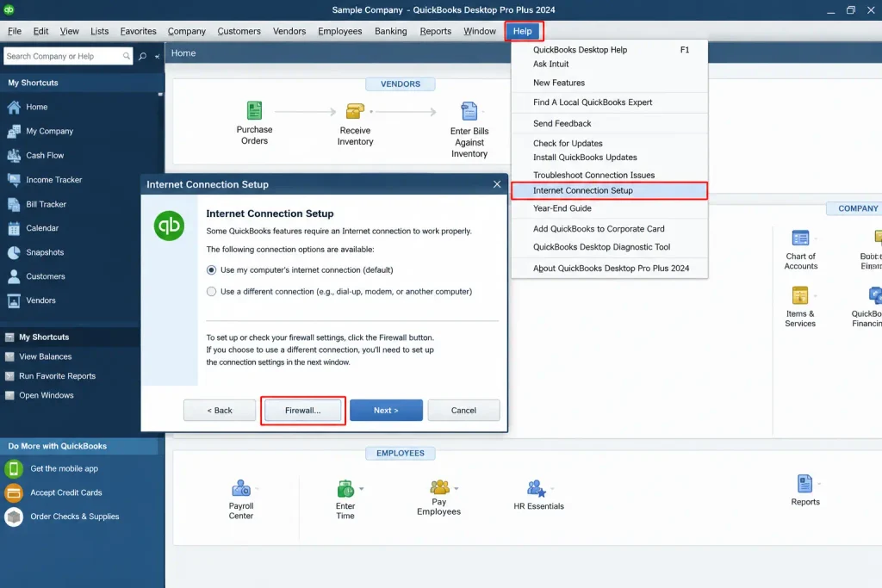The height and width of the screenshot is (588, 882).
Task: Switch to View Balances panel
Action: tap(45, 356)
